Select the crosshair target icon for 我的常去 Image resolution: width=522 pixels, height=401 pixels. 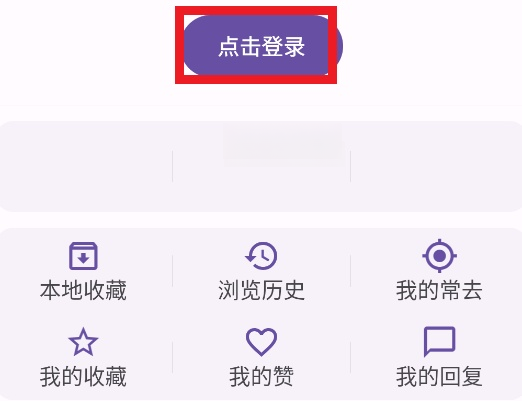coord(439,256)
